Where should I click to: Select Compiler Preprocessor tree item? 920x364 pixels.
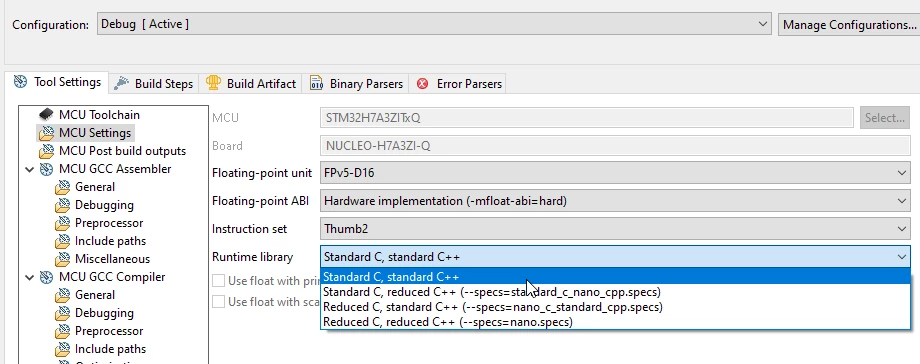click(109, 331)
